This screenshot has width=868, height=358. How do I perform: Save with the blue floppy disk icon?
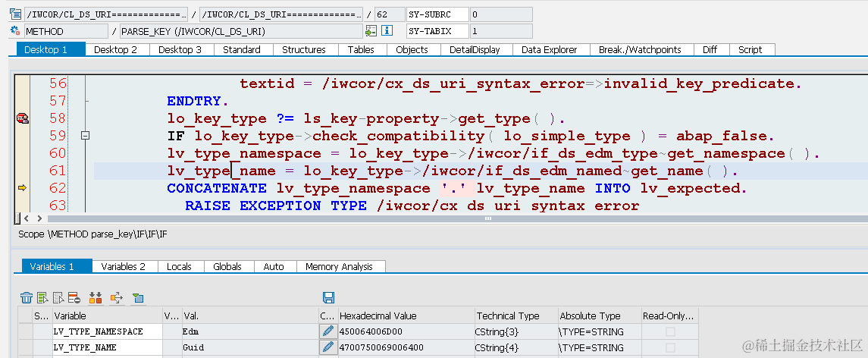(328, 298)
